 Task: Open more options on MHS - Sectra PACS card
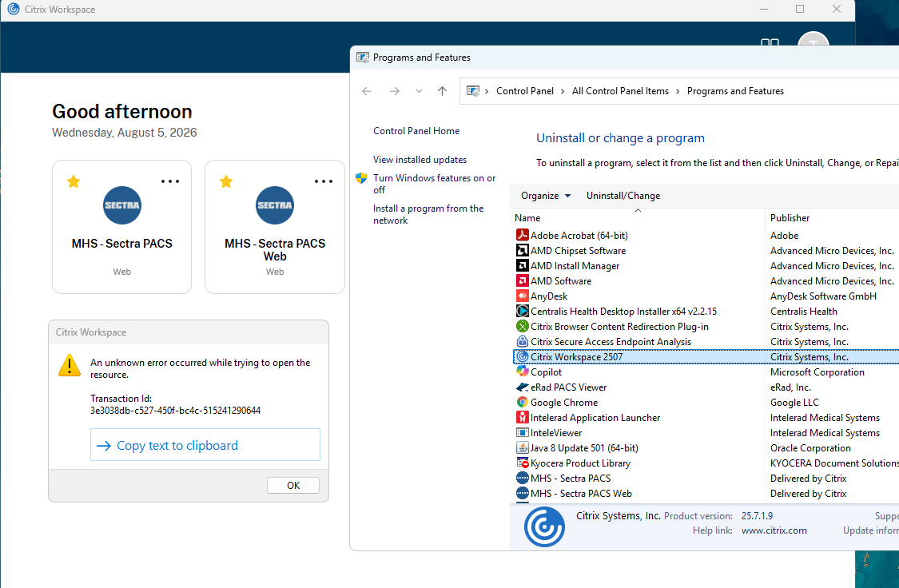click(x=170, y=181)
